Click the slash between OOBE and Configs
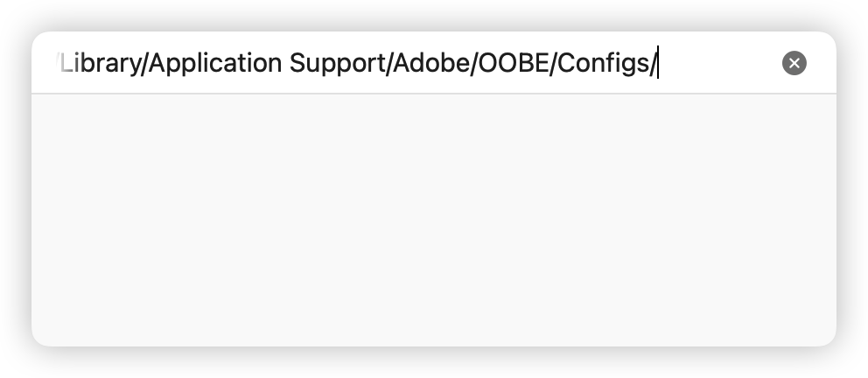 [x=552, y=63]
